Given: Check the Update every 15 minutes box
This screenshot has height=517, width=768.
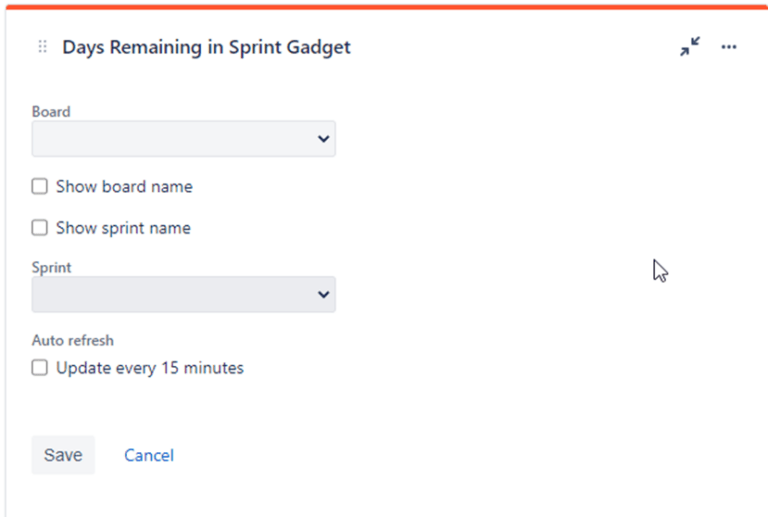Looking at the screenshot, I should [40, 367].
